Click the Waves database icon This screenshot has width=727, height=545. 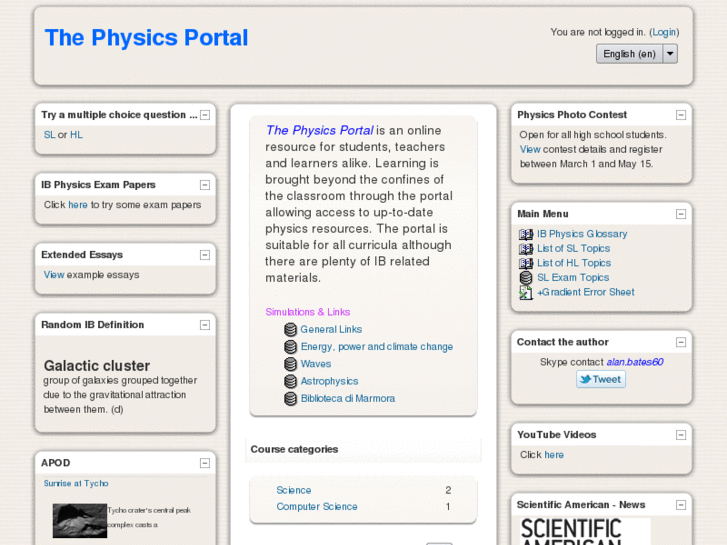(290, 364)
